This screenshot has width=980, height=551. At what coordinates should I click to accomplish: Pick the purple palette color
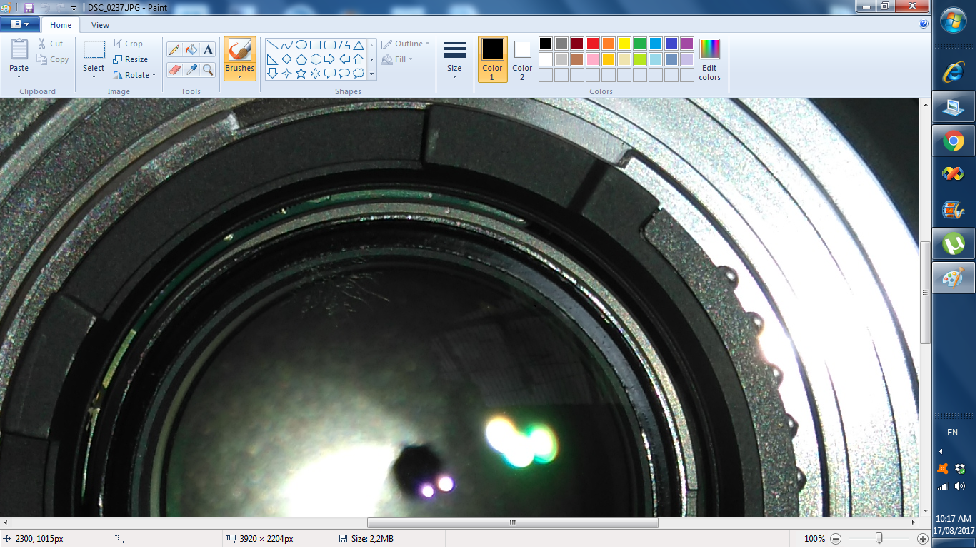pos(687,44)
